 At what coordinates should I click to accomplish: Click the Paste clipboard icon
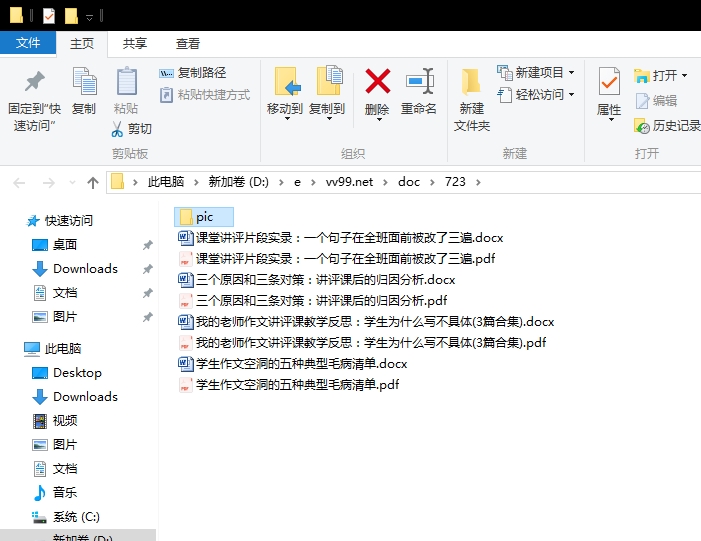[x=127, y=81]
